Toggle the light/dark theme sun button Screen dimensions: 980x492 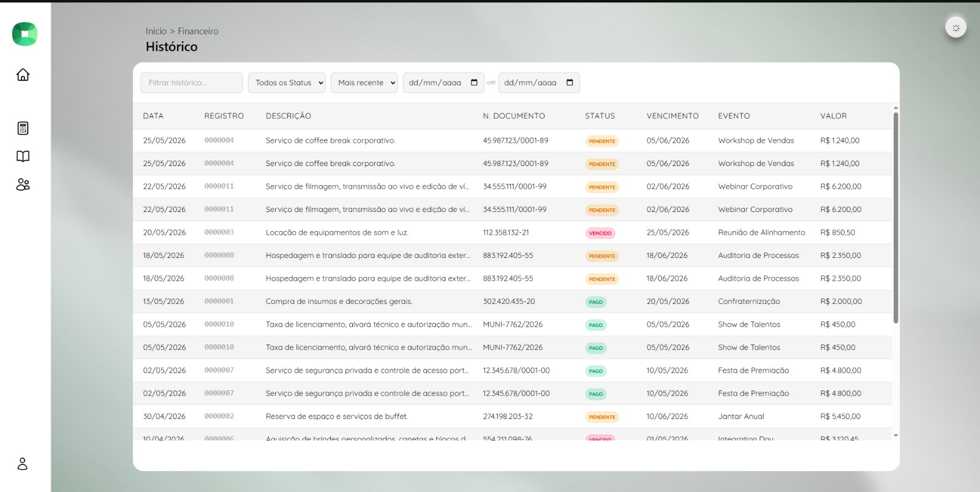[956, 28]
